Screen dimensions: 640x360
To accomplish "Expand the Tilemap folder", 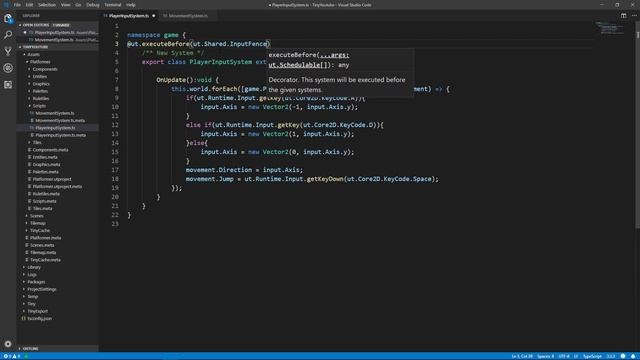I will pos(38,223).
